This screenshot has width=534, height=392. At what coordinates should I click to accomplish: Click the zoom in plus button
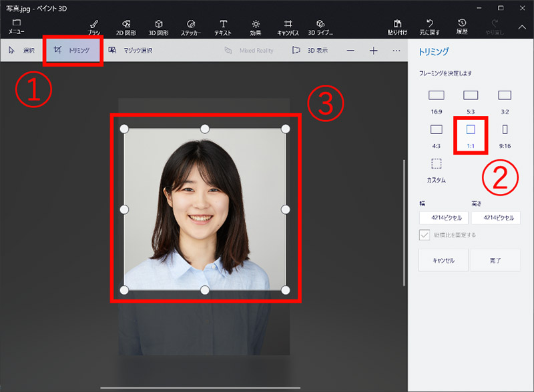[374, 51]
